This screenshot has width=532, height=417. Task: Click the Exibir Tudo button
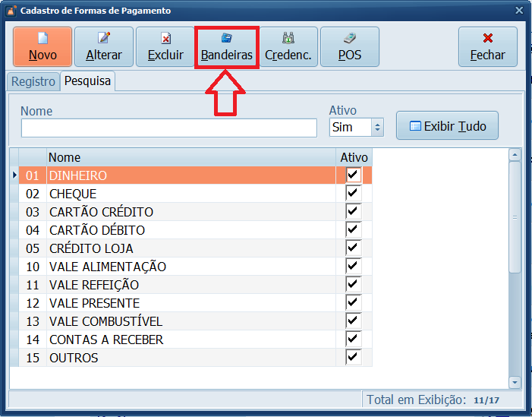(x=447, y=126)
